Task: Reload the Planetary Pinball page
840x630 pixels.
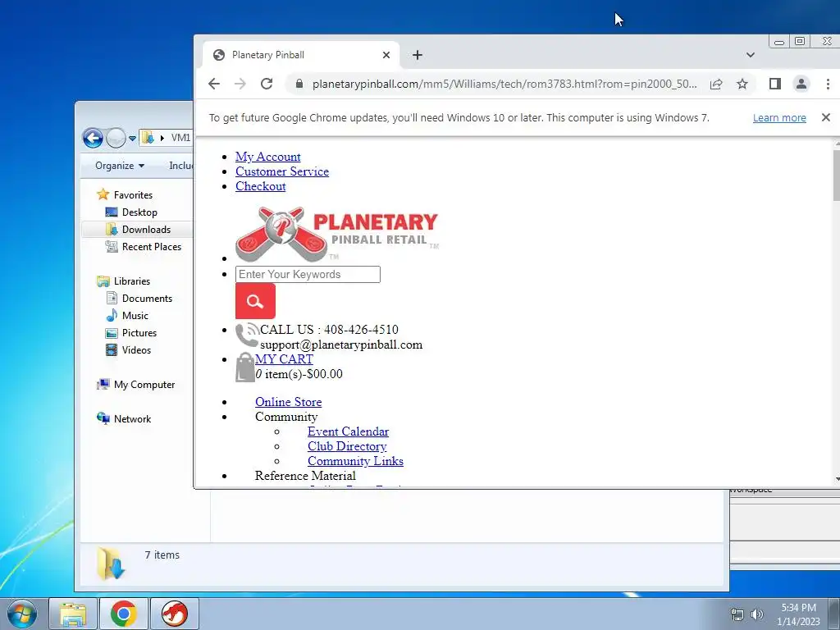Action: (267, 84)
